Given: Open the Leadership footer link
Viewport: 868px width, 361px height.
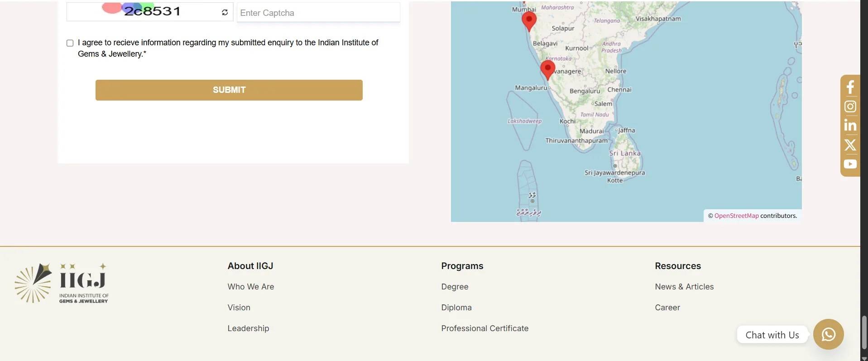Looking at the screenshot, I should click(x=248, y=328).
